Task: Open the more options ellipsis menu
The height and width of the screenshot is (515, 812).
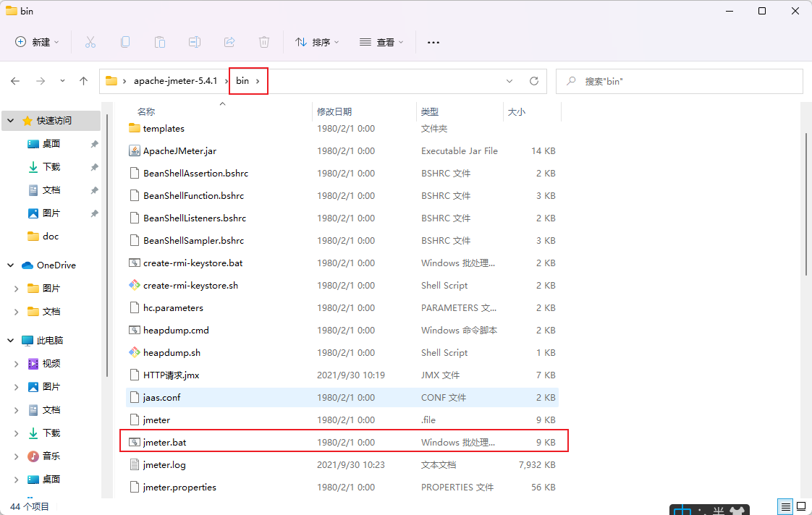Action: 434,43
